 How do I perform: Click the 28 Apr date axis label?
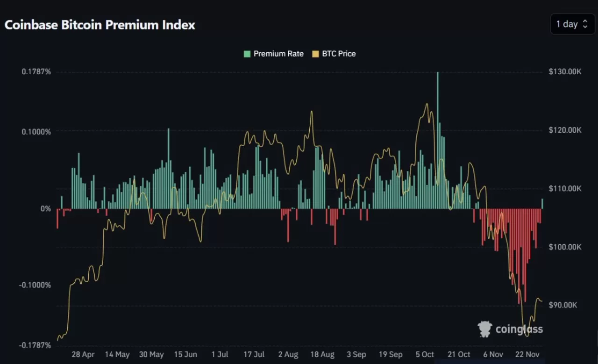coord(83,355)
